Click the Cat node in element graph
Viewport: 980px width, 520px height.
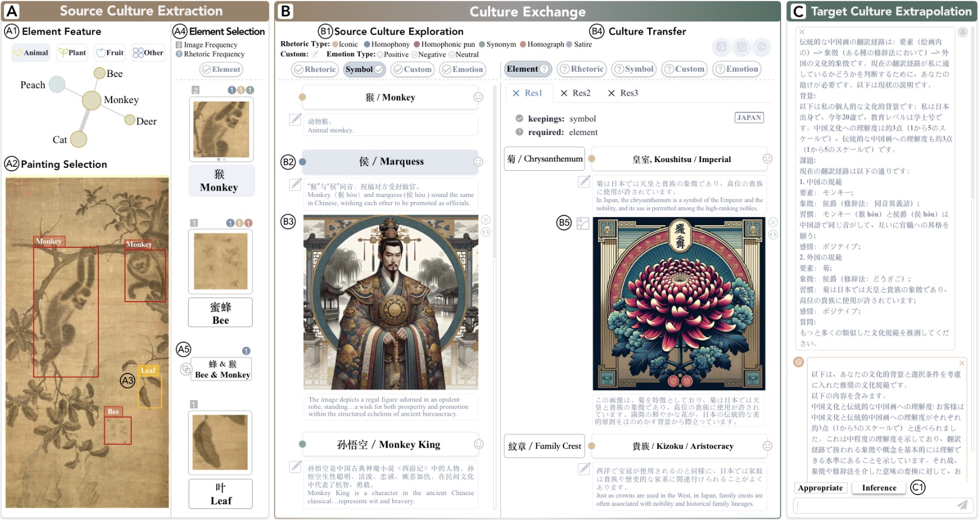pos(79,140)
